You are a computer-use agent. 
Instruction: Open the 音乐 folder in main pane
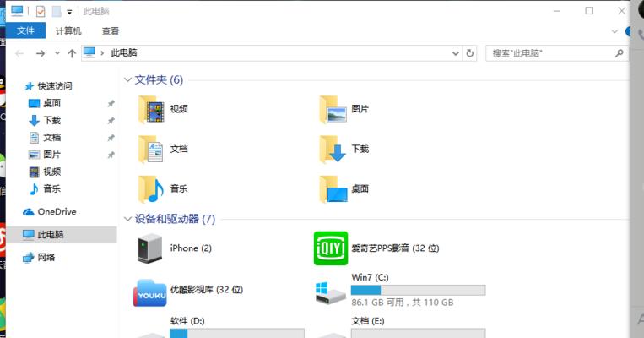163,189
